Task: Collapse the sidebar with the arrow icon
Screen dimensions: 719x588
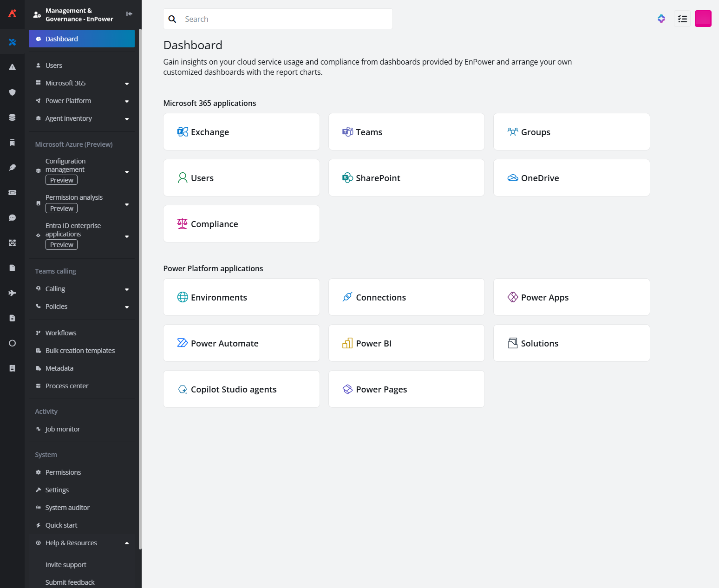Action: (129, 14)
